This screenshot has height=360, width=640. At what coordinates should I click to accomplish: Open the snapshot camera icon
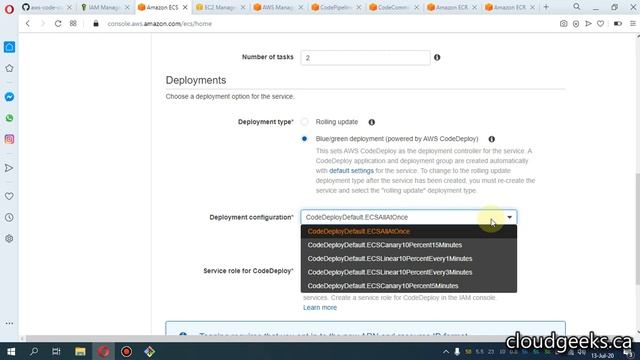pos(563,24)
